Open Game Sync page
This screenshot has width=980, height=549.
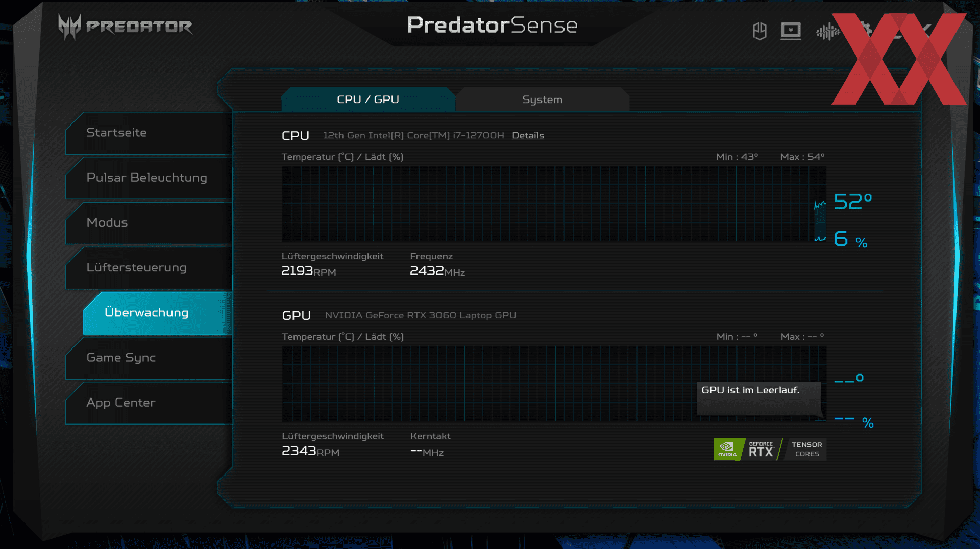(x=149, y=358)
